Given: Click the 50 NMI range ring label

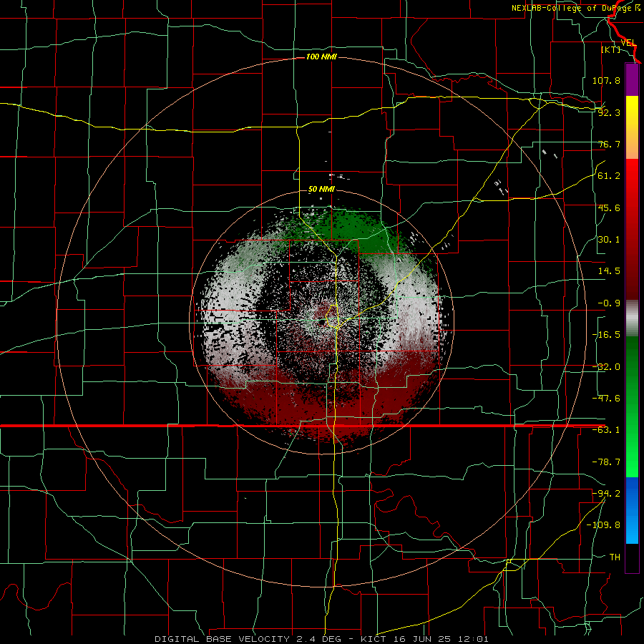Looking at the screenshot, I should pyautogui.click(x=321, y=190).
